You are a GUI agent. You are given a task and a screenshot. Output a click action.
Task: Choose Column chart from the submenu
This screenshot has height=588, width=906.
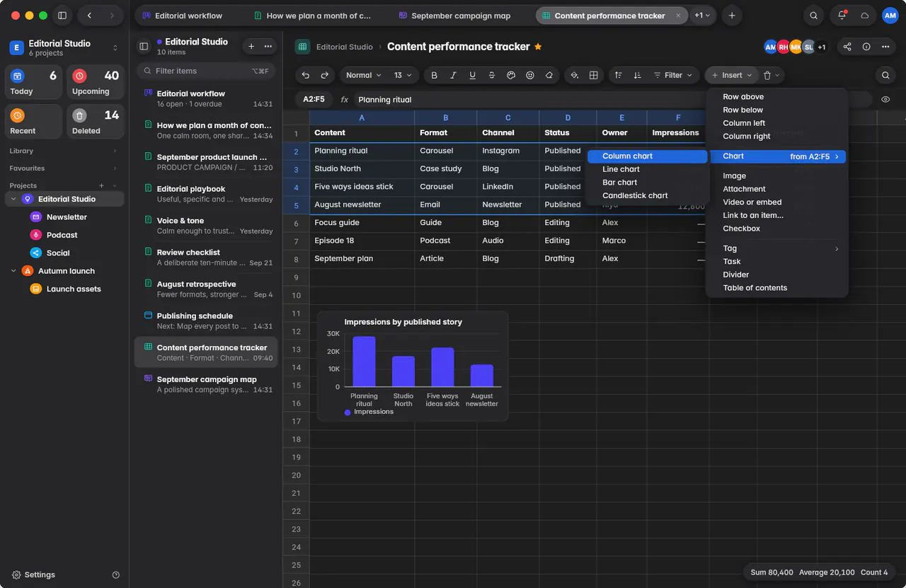[648, 156]
